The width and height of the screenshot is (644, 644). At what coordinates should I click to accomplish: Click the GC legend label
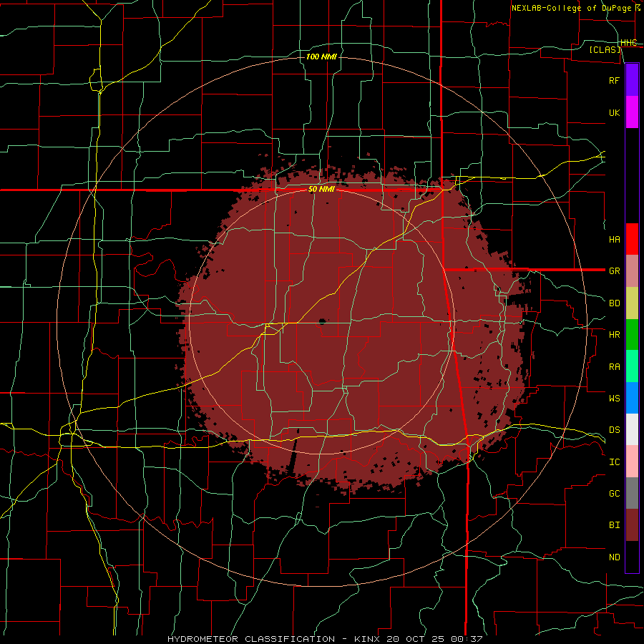coord(614,494)
